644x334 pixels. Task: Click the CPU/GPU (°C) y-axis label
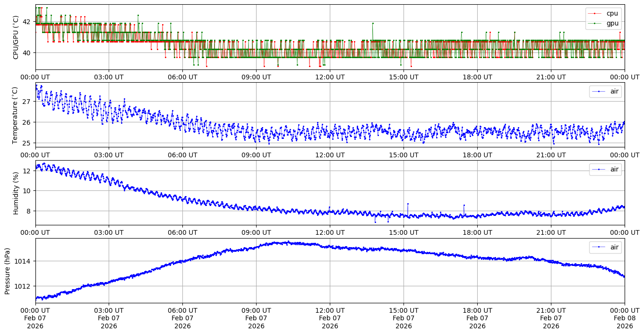click(x=16, y=37)
